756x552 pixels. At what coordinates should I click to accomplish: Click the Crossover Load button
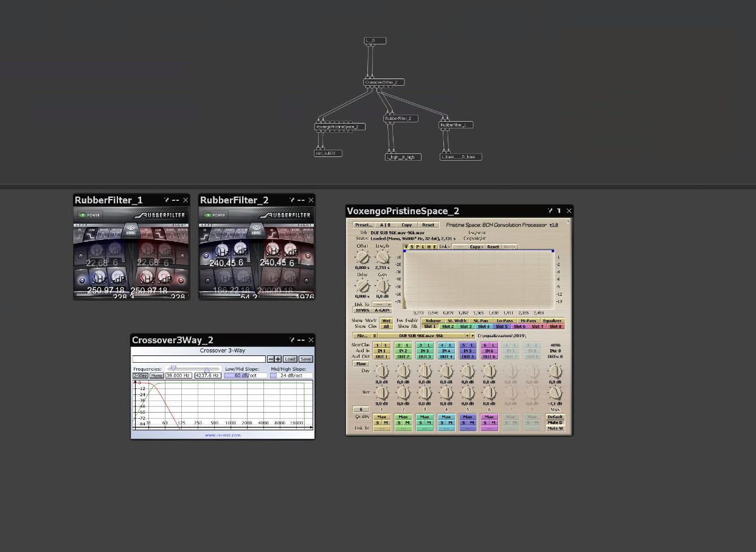290,359
